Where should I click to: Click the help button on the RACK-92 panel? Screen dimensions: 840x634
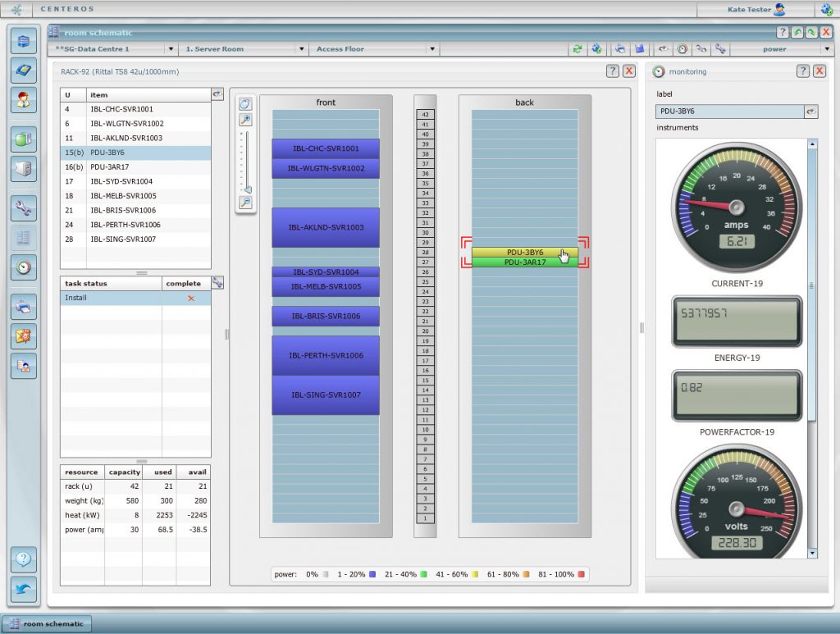[612, 71]
